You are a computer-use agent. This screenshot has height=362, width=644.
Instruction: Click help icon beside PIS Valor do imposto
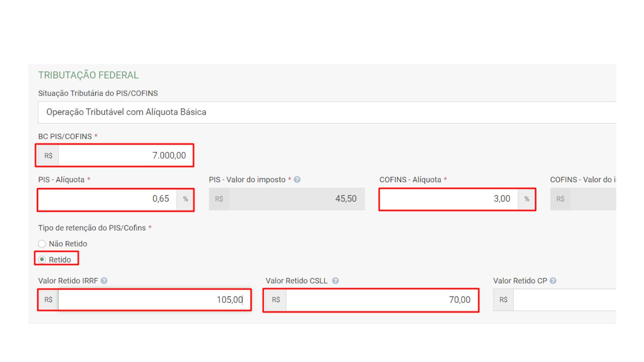pos(297,180)
